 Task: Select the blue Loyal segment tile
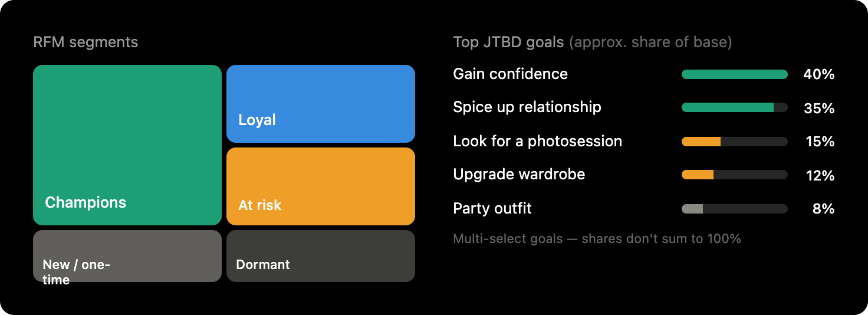(321, 104)
